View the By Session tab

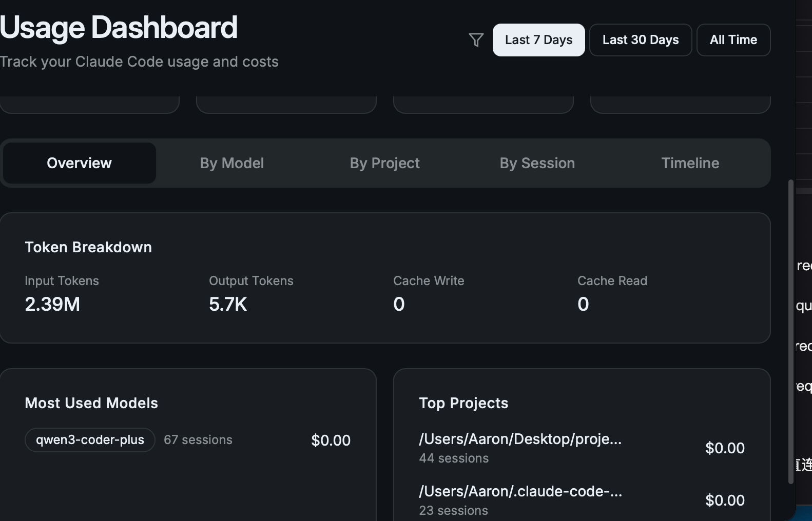(537, 163)
